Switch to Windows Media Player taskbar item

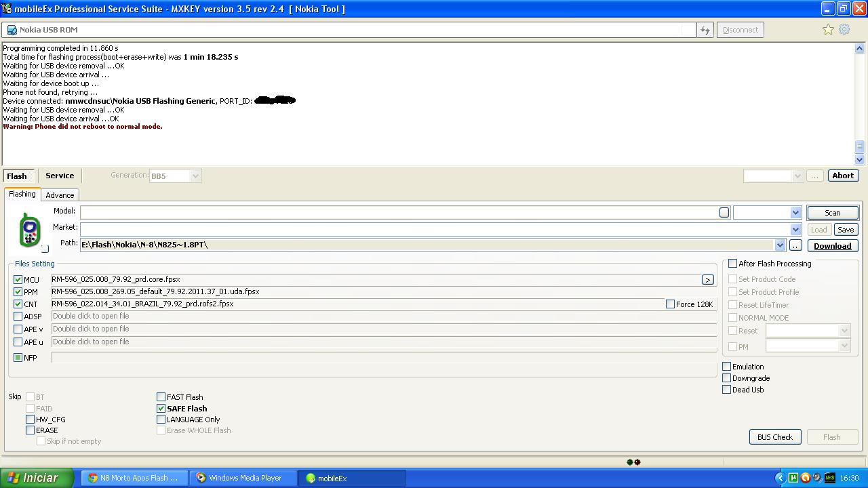(244, 478)
